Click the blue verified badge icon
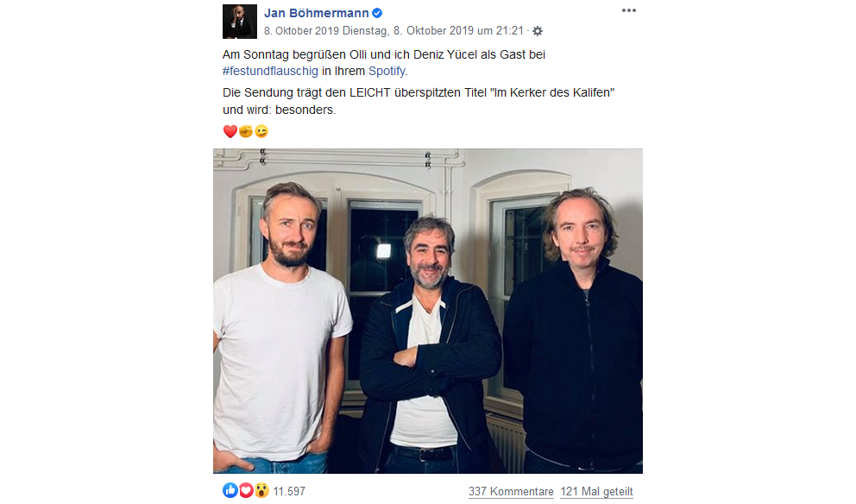856x504 pixels. pyautogui.click(x=377, y=13)
